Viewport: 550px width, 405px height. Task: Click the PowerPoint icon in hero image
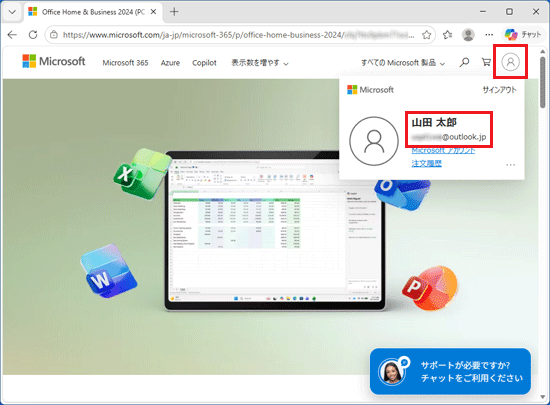click(x=430, y=288)
